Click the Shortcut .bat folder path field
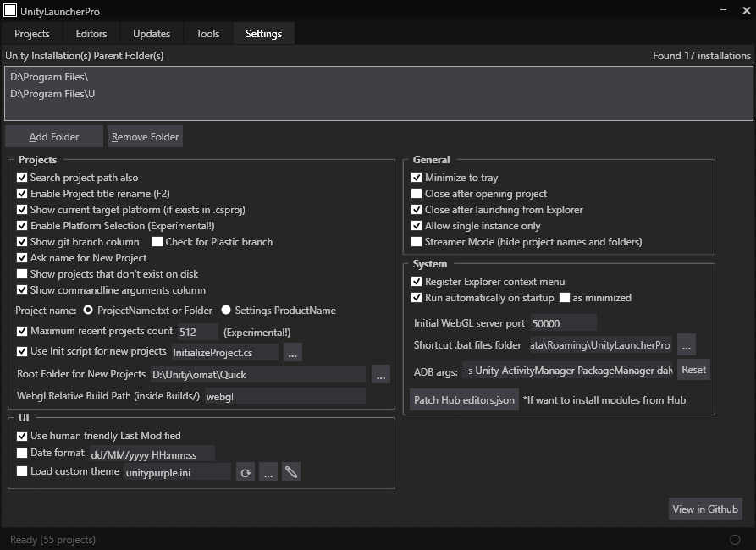The width and height of the screenshot is (756, 550). [x=601, y=344]
